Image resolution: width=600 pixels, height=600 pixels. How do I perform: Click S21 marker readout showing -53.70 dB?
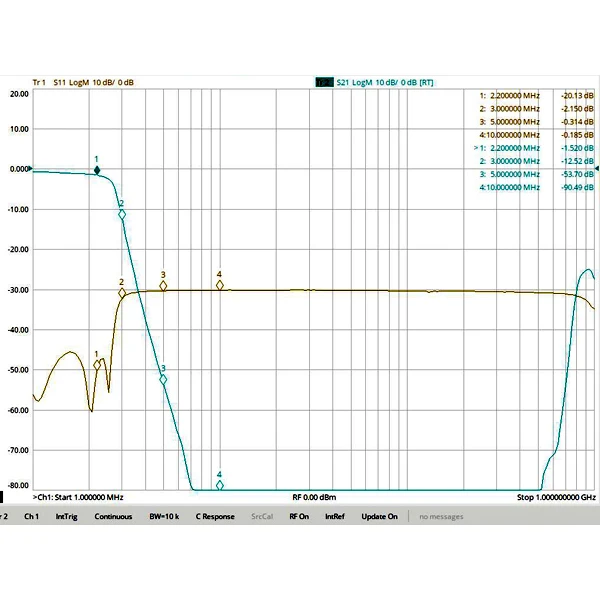(536, 174)
